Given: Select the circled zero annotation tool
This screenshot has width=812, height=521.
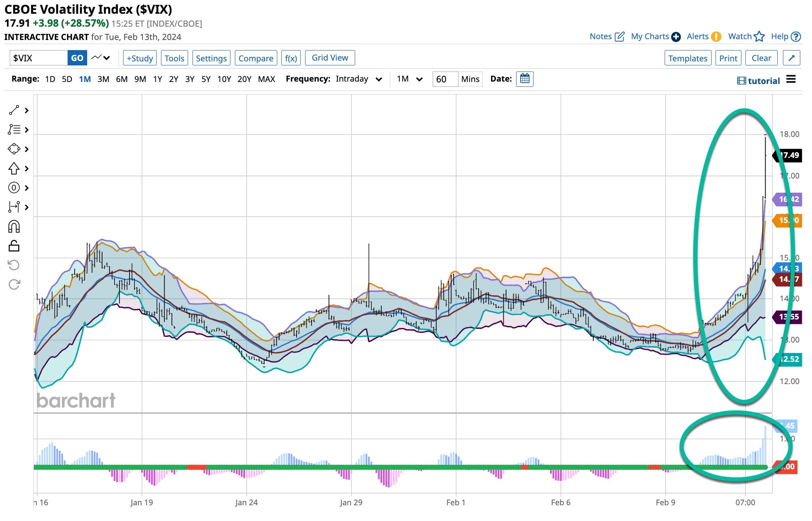Looking at the screenshot, I should pos(14,188).
